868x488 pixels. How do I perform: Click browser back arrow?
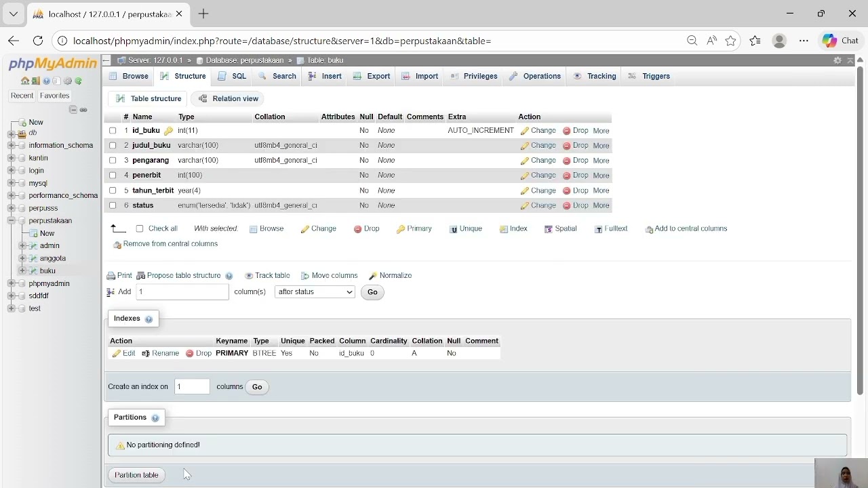pyautogui.click(x=14, y=41)
